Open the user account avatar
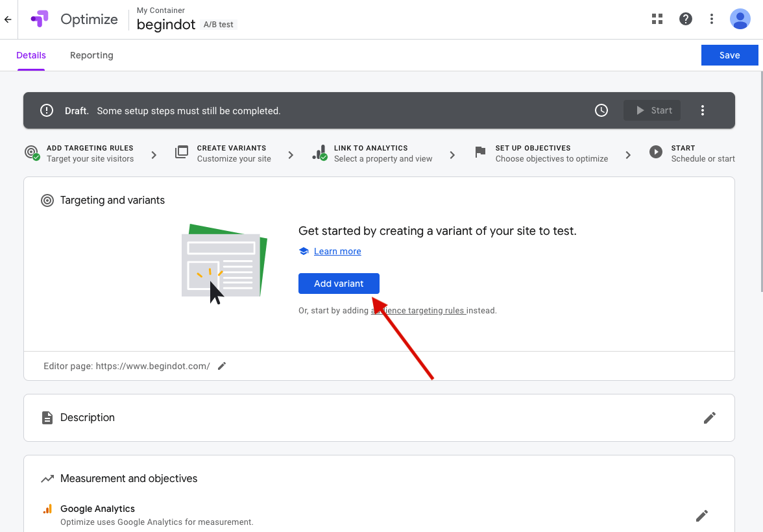763x532 pixels. (x=740, y=19)
